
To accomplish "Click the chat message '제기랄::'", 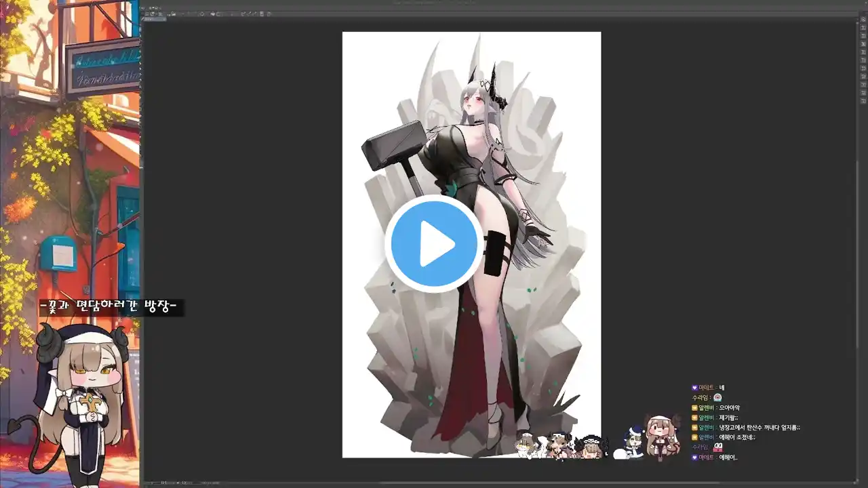I will pos(729,418).
